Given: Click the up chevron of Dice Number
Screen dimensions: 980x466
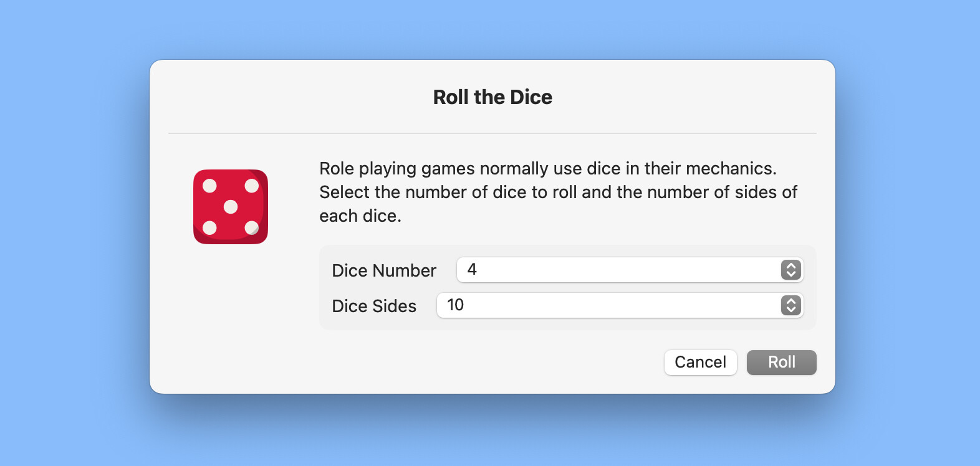Looking at the screenshot, I should 791,266.
